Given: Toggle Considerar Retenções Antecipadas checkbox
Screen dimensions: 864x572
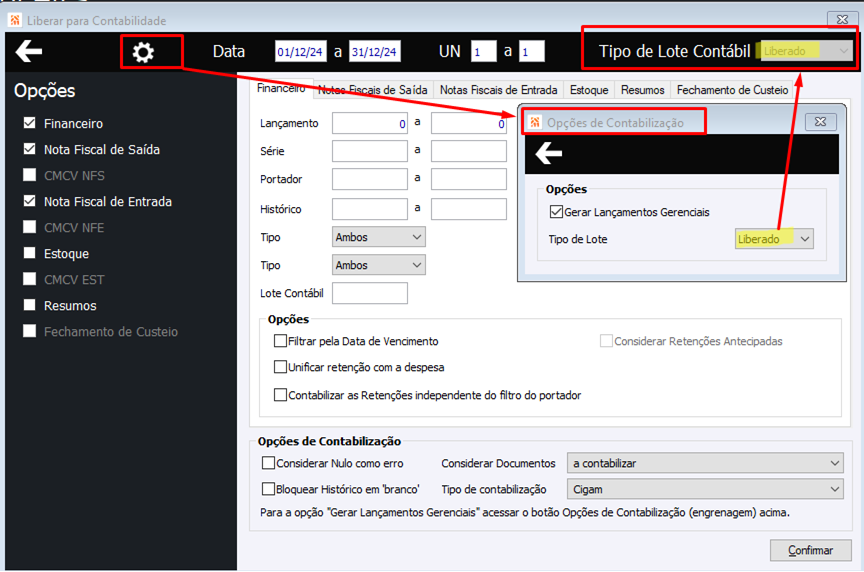Looking at the screenshot, I should coord(606,341).
